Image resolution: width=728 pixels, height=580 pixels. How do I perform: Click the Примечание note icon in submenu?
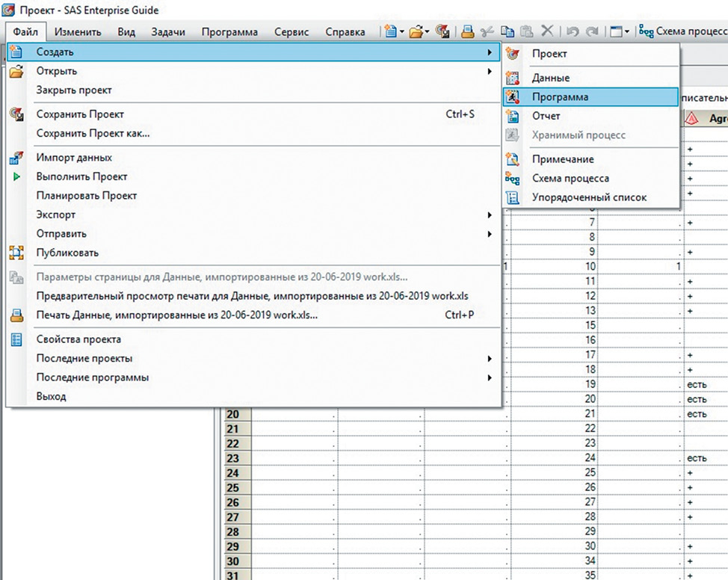click(512, 159)
